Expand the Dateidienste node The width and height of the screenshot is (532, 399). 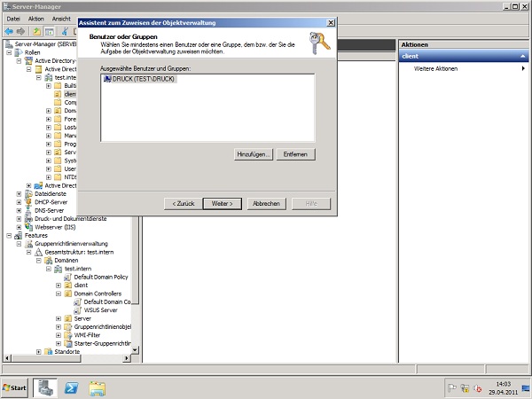tap(19, 194)
